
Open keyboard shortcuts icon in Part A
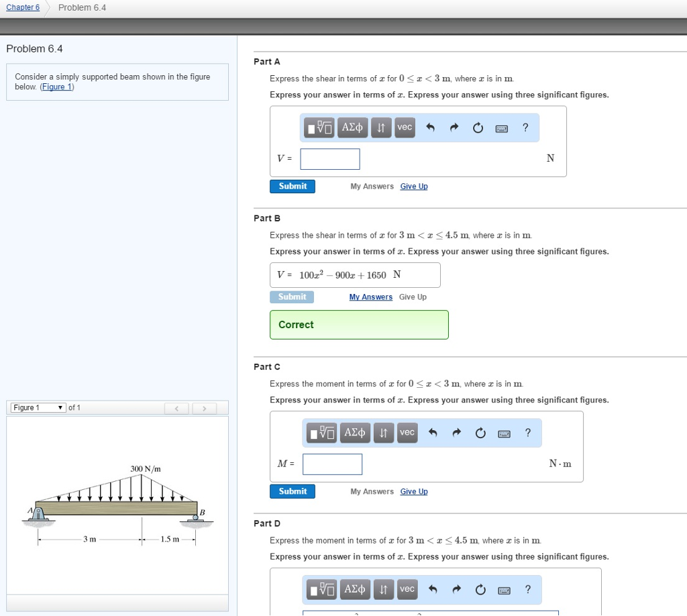(501, 128)
